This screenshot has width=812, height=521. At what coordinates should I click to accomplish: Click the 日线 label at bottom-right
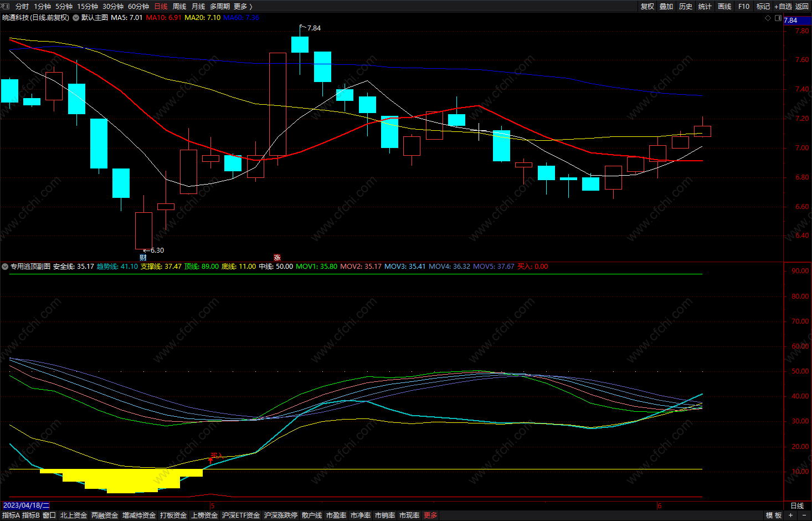pos(797,506)
